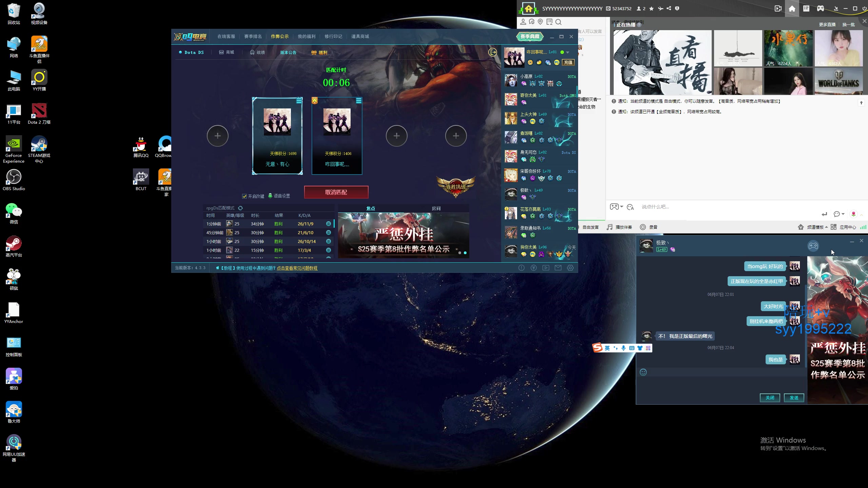Expand the online status dropdown arrow
868x488 pixels.
click(568, 52)
